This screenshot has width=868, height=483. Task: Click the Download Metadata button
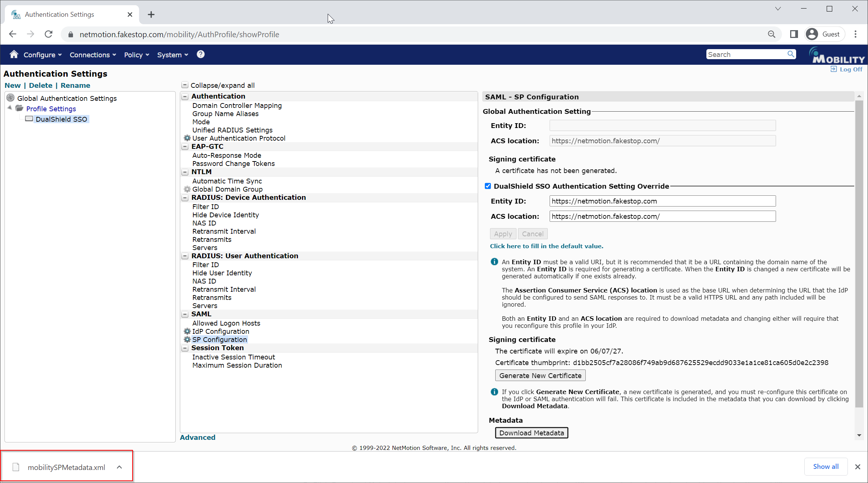[531, 433]
